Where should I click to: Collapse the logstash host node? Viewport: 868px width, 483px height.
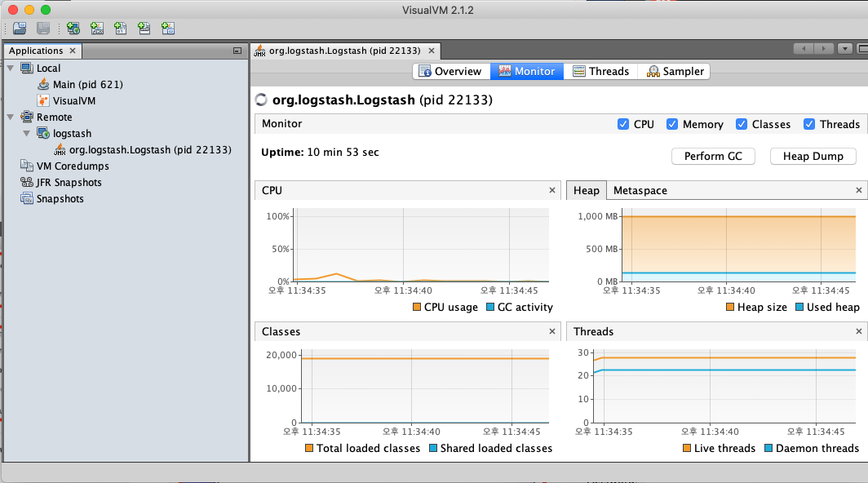27,134
